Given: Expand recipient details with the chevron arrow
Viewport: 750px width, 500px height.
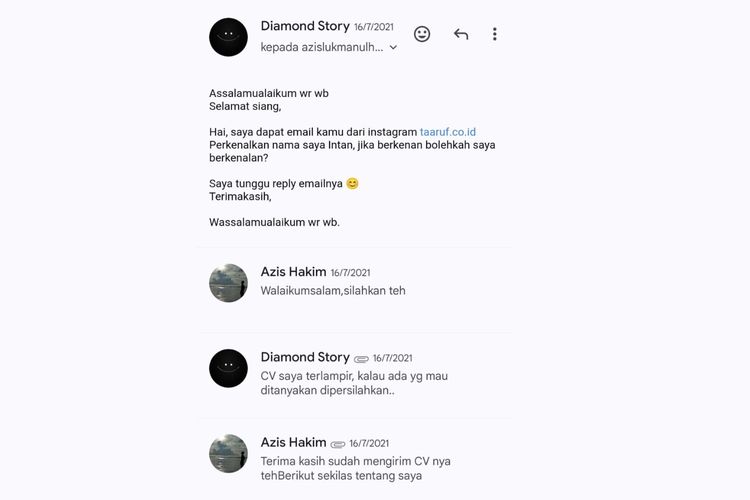Looking at the screenshot, I should [x=393, y=47].
